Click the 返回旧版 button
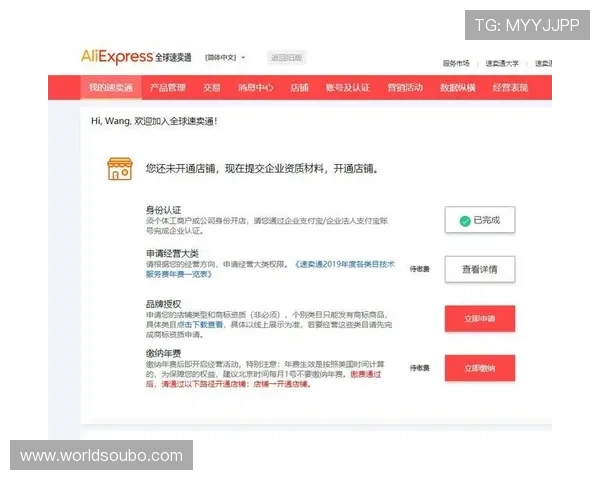Viewport: 600px width, 480px height. pos(287,58)
